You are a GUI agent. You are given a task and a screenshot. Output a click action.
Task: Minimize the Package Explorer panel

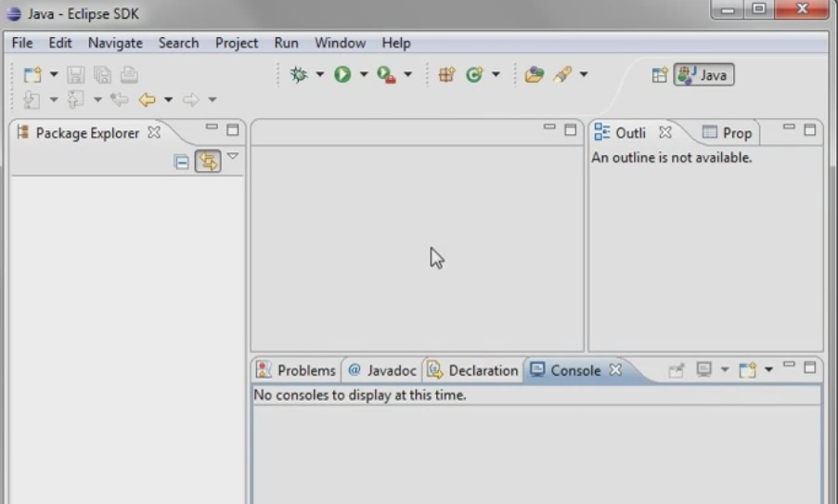(x=212, y=127)
